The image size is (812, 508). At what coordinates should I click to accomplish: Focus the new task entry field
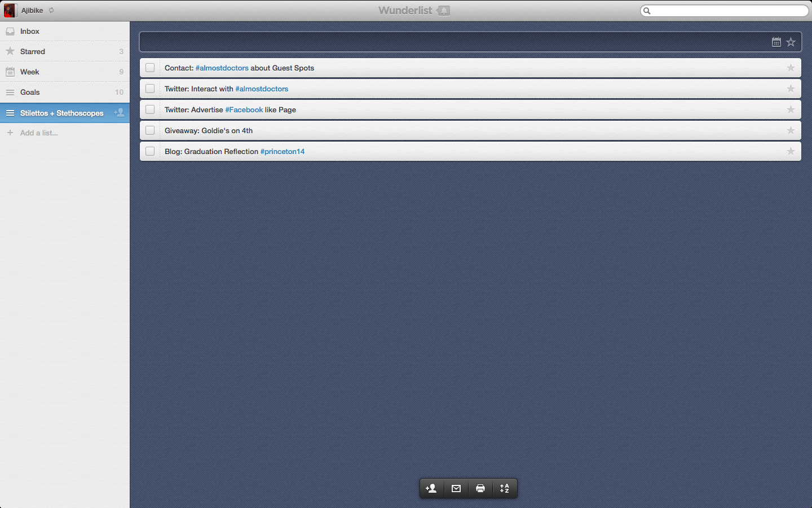451,42
